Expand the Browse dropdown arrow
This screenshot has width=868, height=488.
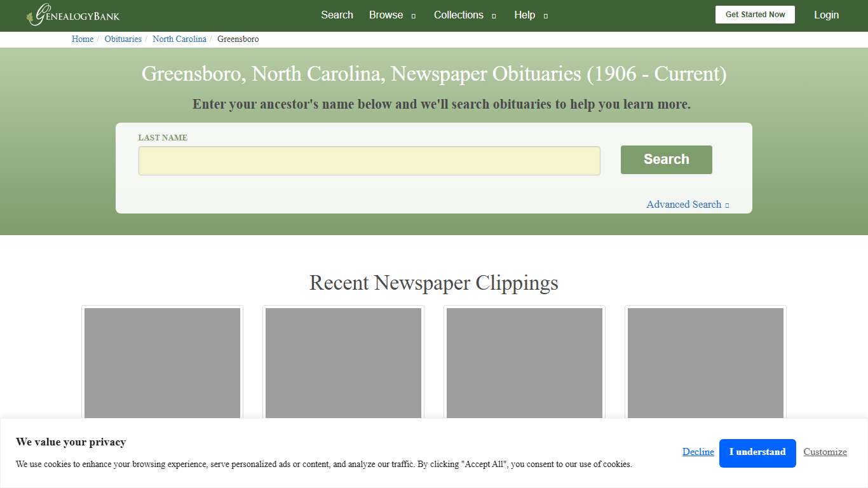click(414, 15)
